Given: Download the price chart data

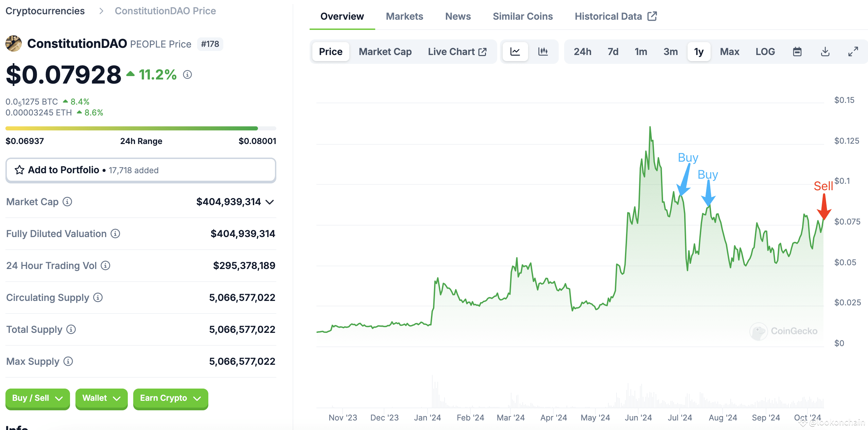Looking at the screenshot, I should click(825, 51).
